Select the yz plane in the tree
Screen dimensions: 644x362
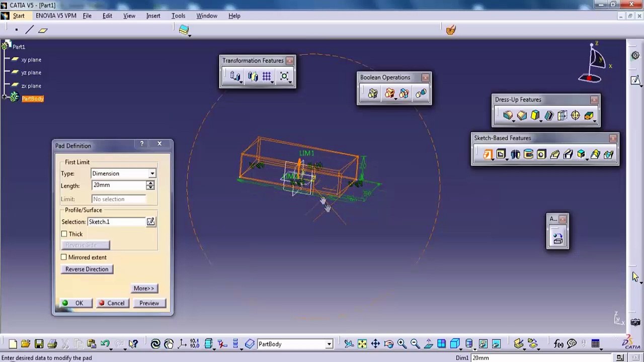31,73
